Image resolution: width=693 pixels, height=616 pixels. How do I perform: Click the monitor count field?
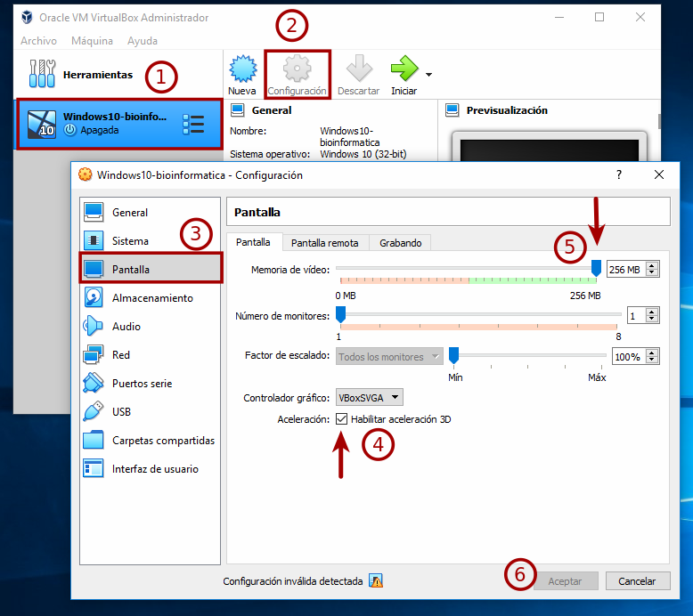pyautogui.click(x=636, y=316)
